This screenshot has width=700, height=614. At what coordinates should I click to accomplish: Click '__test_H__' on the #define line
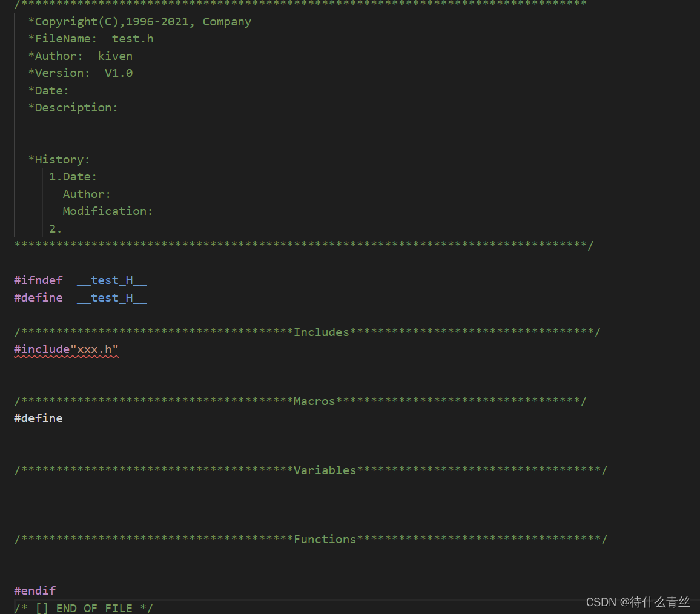(x=111, y=297)
